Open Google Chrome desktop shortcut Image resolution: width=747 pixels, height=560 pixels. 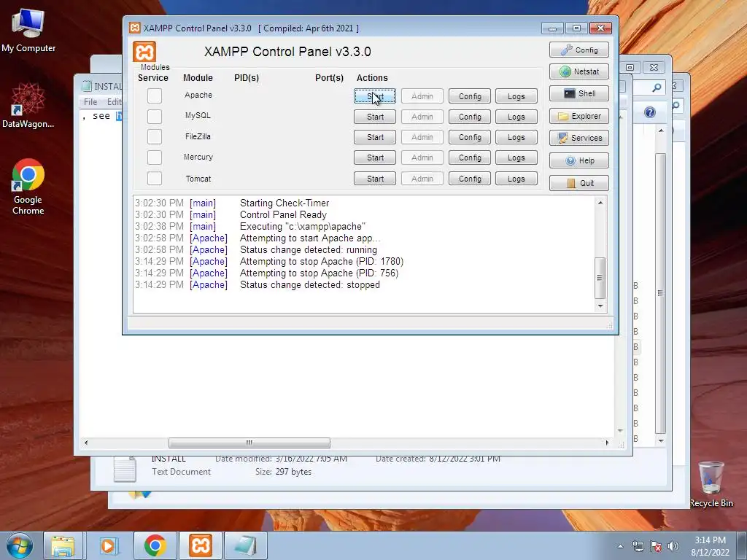tap(28, 187)
